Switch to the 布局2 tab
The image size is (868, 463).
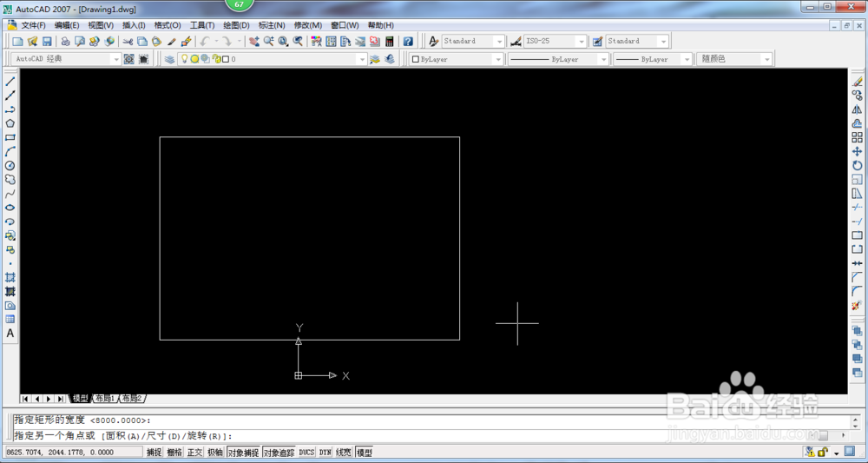point(132,399)
